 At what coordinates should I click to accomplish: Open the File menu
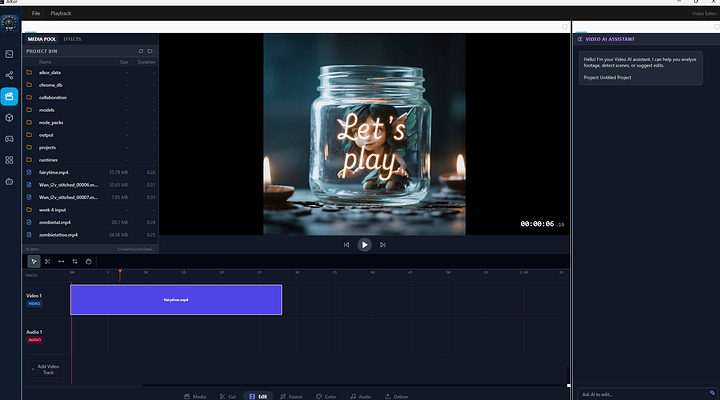tap(36, 14)
